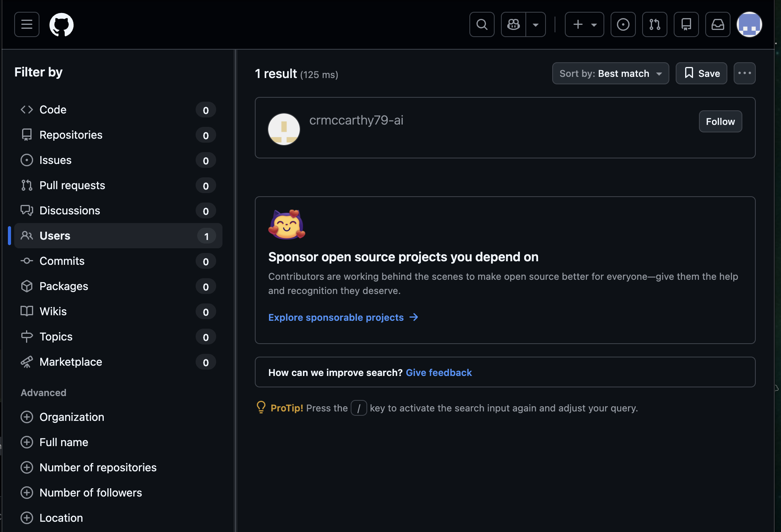This screenshot has width=781, height=532.
Task: Open the Issues icon in header
Action: pyautogui.click(x=623, y=24)
